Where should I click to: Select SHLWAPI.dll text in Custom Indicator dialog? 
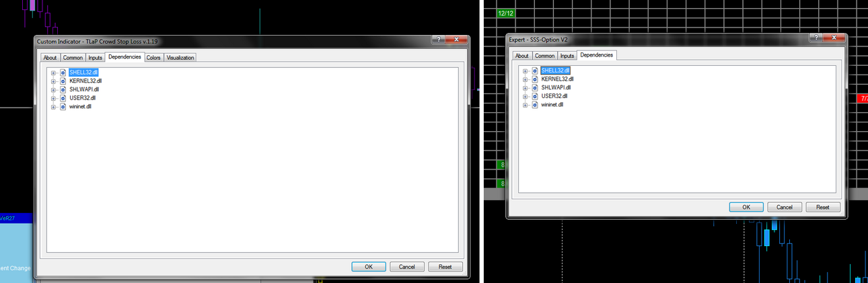click(84, 89)
